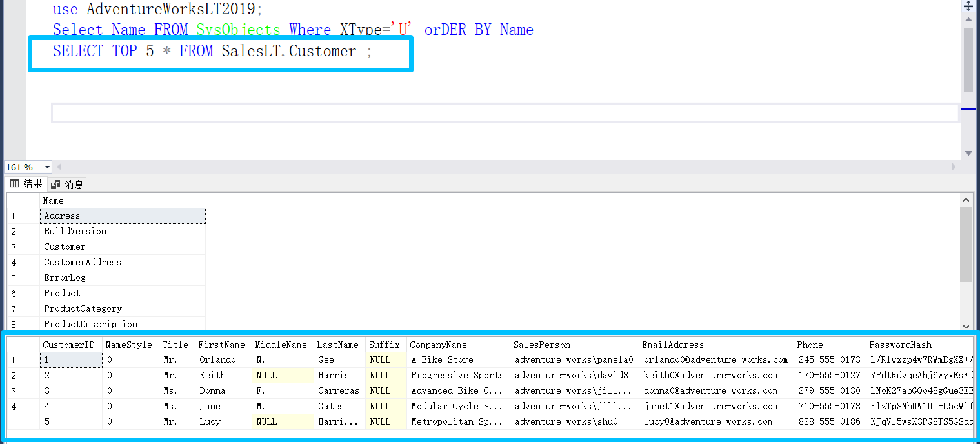
Task: Click the PasswordHash column header
Action: (919, 345)
